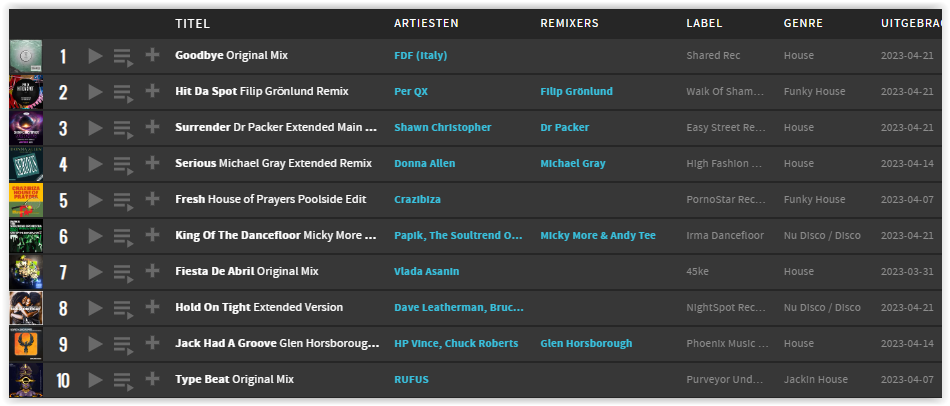This screenshot has height=406, width=950.
Task: Add Fresh House of Prayers to queue
Action: (123, 201)
